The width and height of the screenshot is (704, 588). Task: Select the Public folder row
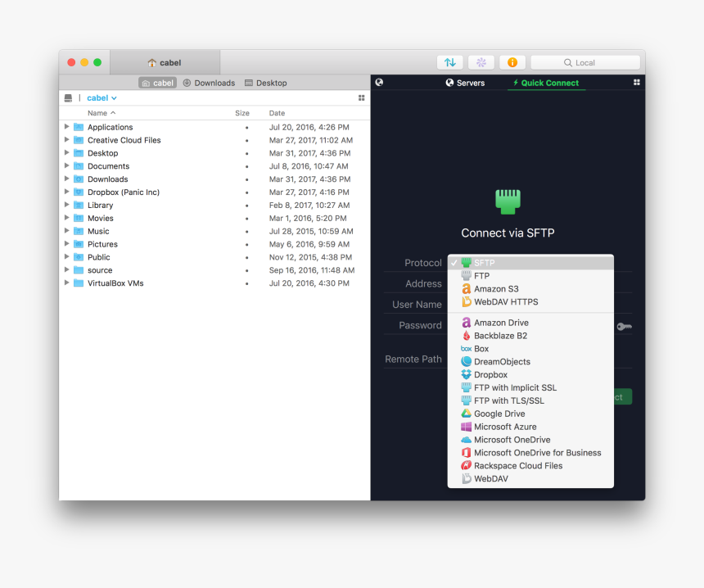[214, 257]
